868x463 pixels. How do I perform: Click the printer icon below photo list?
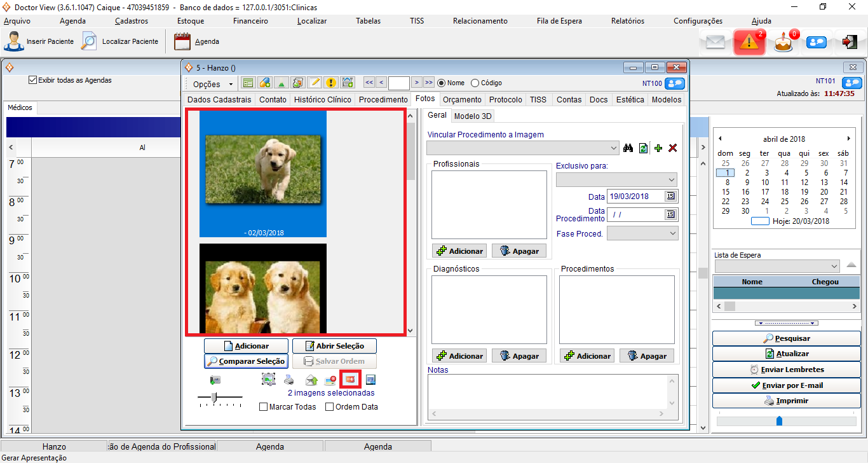pos(289,380)
